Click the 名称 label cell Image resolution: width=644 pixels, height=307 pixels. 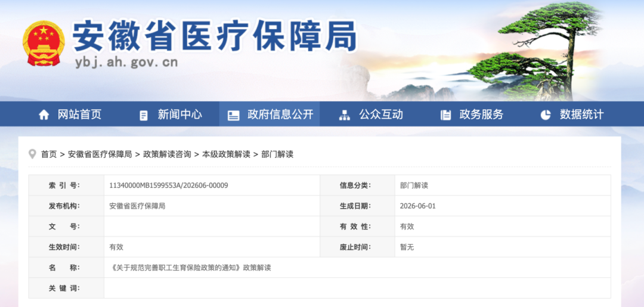click(x=66, y=267)
